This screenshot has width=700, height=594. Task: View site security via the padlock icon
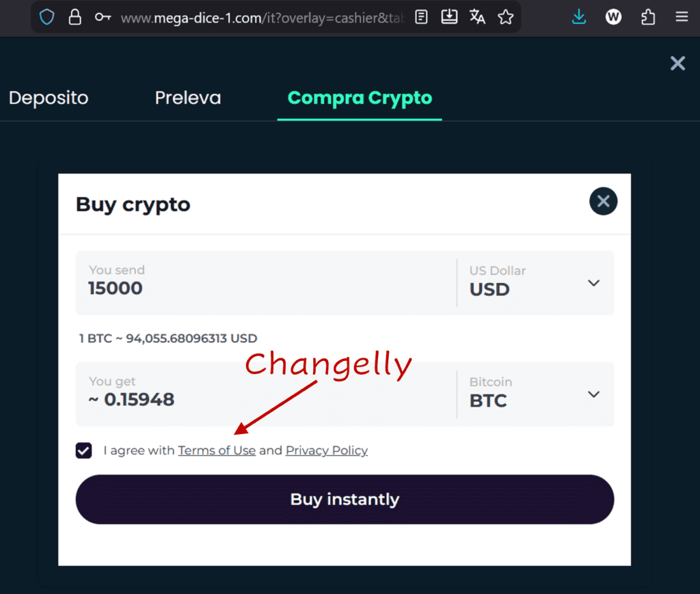pos(75,17)
